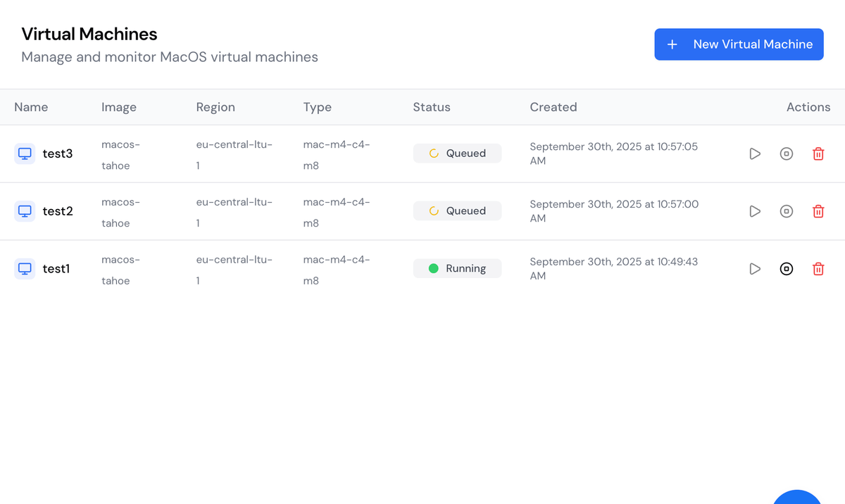Image resolution: width=845 pixels, height=504 pixels.
Task: Click the plus icon on the blue button
Action: tap(672, 44)
